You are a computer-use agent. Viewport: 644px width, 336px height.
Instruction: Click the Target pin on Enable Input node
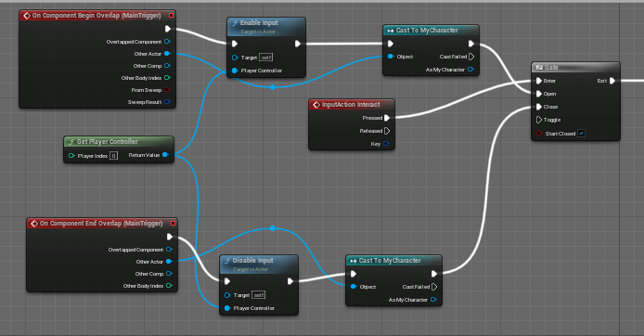coord(235,58)
